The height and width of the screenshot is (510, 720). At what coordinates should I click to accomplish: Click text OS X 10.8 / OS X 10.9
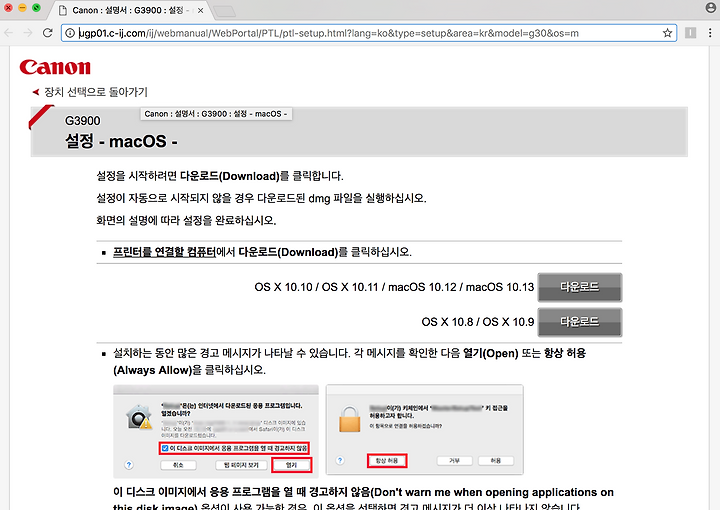[478, 322]
